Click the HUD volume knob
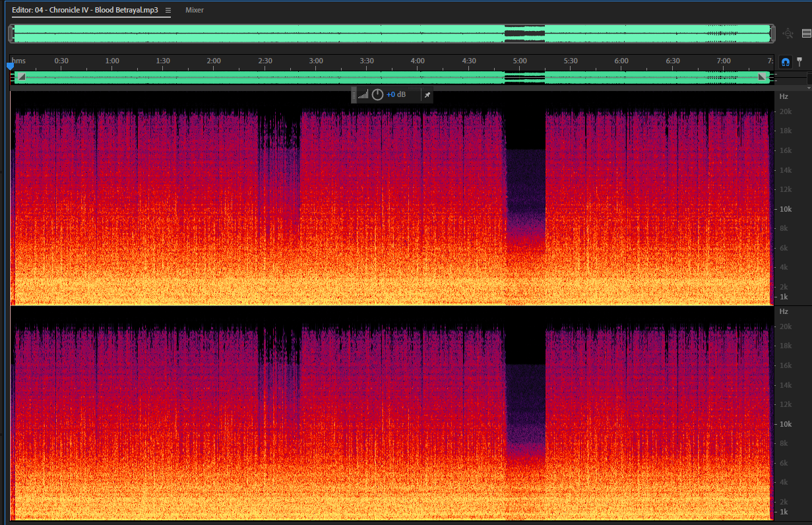The width and height of the screenshot is (812, 525). point(377,95)
